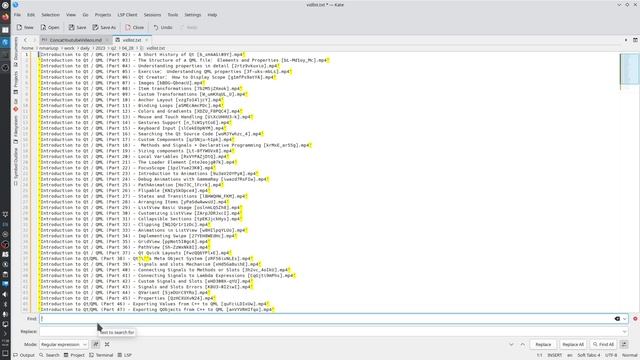640x360 pixels.
Task: Toggle match case sensitive option
Action: tap(96, 344)
